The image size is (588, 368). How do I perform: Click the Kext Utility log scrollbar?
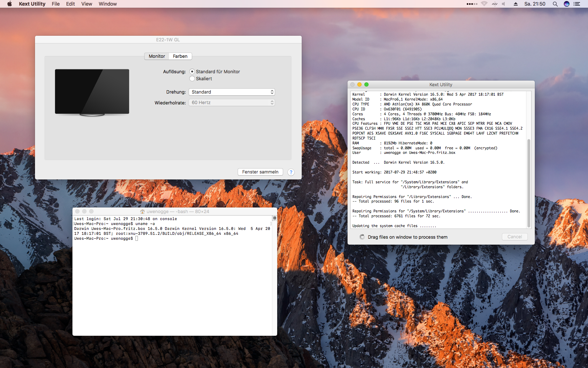[528, 182]
